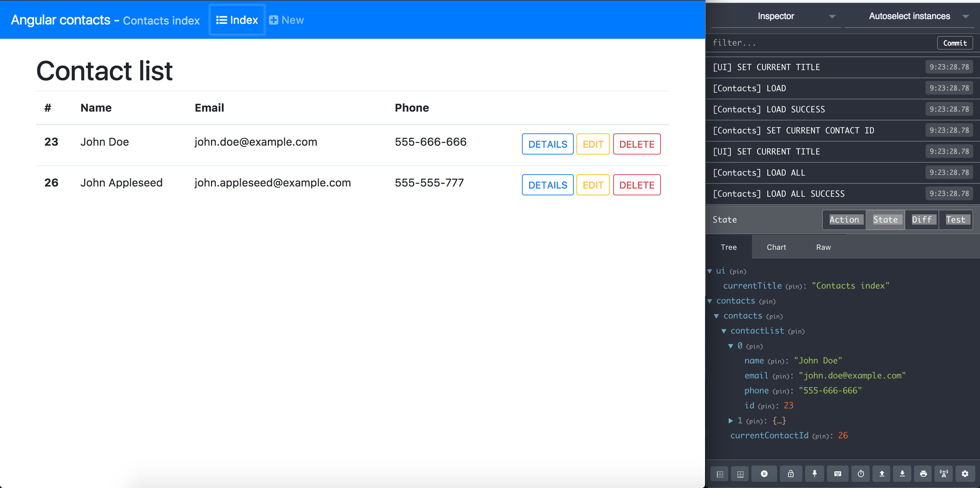The width and height of the screenshot is (980, 488).
Task: Open the Inspector monitor dropdown
Action: [777, 16]
